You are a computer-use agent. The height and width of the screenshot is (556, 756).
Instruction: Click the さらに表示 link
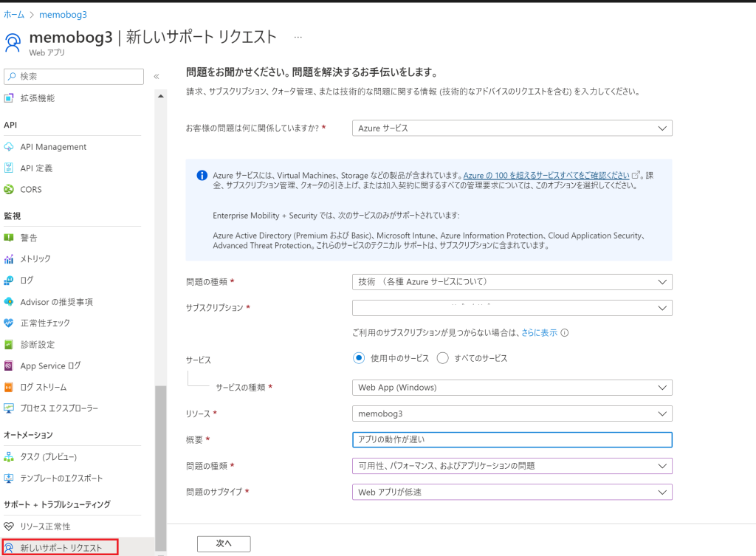[x=539, y=333]
